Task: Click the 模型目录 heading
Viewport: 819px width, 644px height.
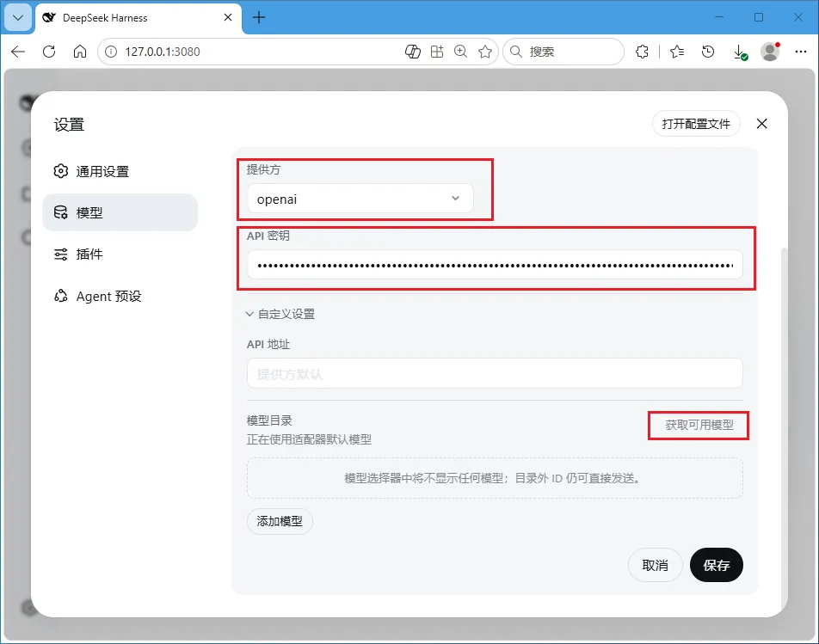Action: (269, 420)
